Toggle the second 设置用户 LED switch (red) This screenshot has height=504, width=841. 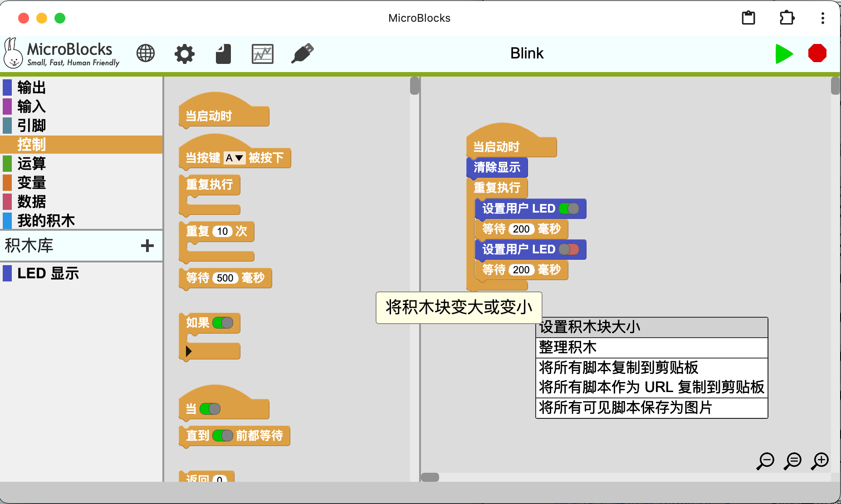(x=569, y=249)
